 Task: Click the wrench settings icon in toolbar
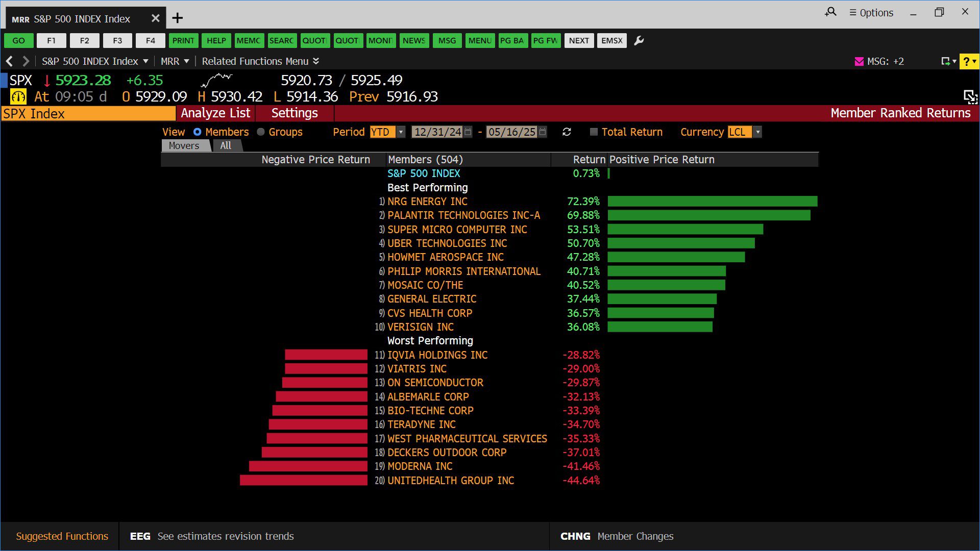pyautogui.click(x=639, y=41)
